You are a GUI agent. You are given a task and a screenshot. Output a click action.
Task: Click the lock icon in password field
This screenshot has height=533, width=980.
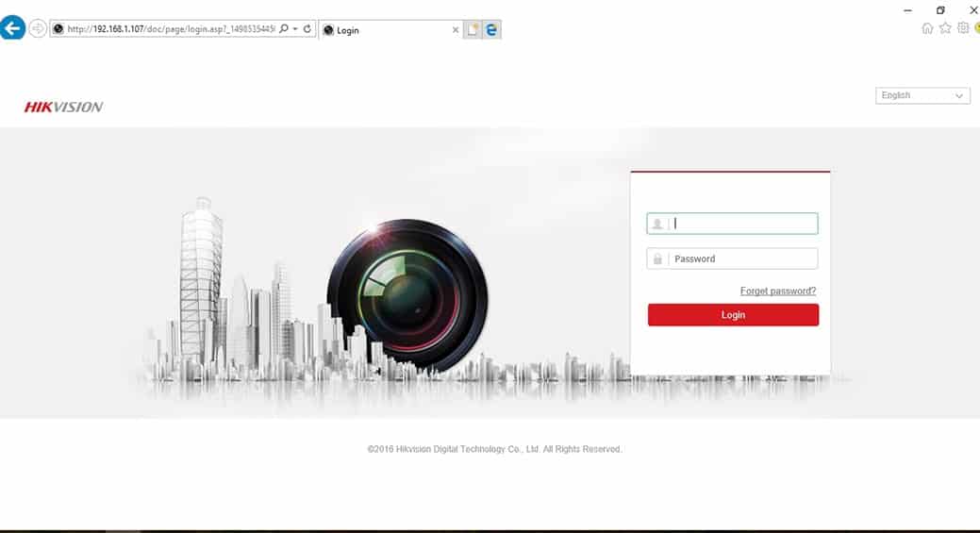click(x=657, y=258)
